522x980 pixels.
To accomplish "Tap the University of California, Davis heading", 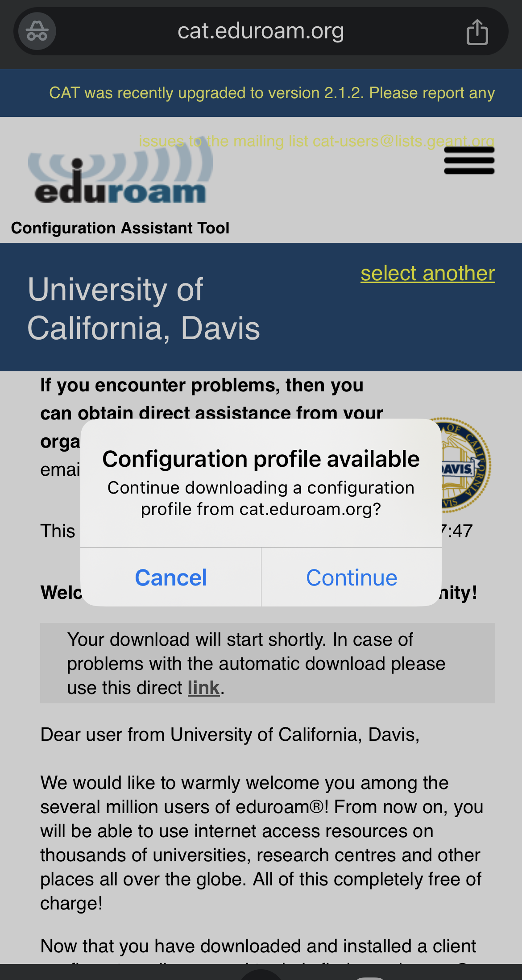I will pyautogui.click(x=144, y=309).
